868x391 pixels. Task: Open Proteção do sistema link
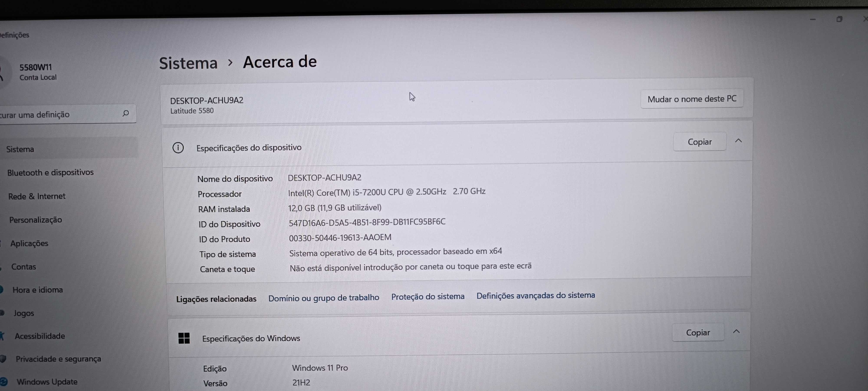click(427, 296)
